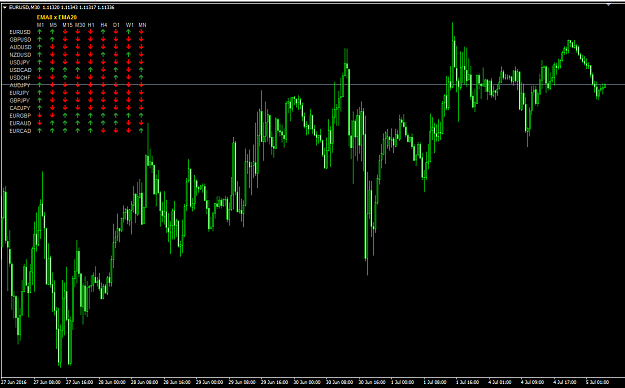Click the AUDUSD M1 green up arrow
This screenshot has height=388, width=625.
click(x=40, y=47)
